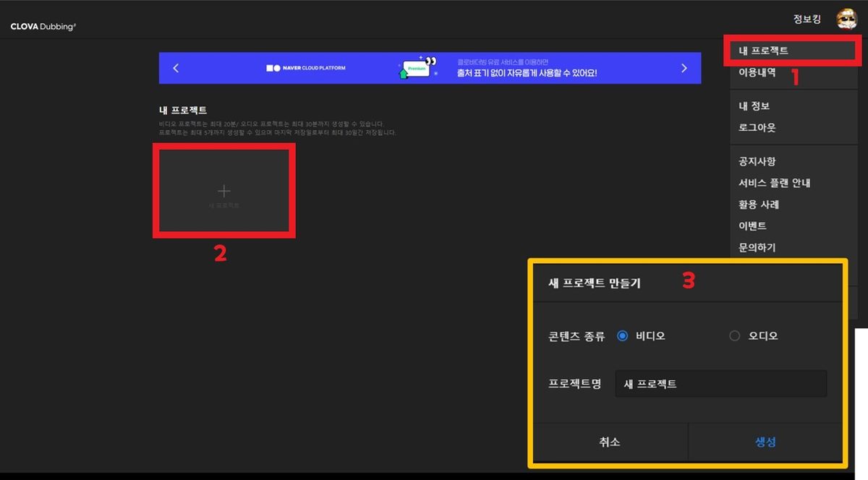Open 문의하기 menu item
This screenshot has width=868, height=480.
tap(757, 247)
